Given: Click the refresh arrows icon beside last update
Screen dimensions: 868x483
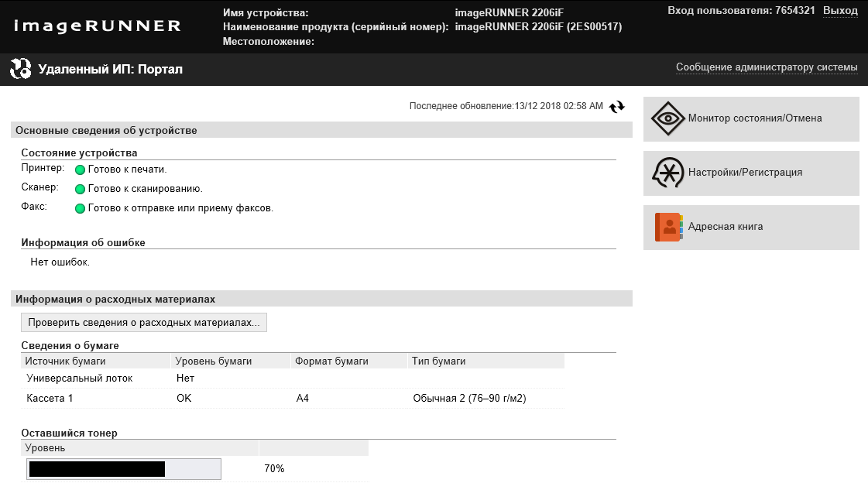Looking at the screenshot, I should coord(616,107).
